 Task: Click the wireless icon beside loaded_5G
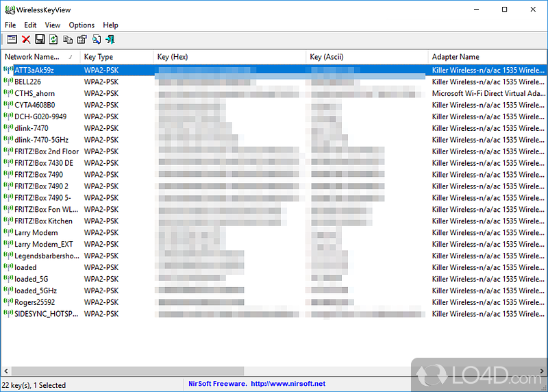(8, 278)
